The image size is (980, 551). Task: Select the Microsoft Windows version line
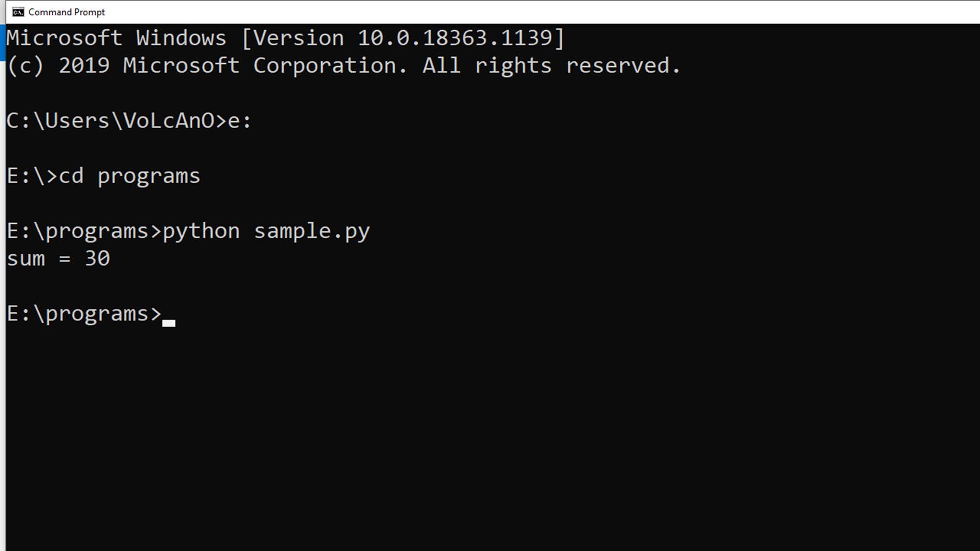coord(286,37)
